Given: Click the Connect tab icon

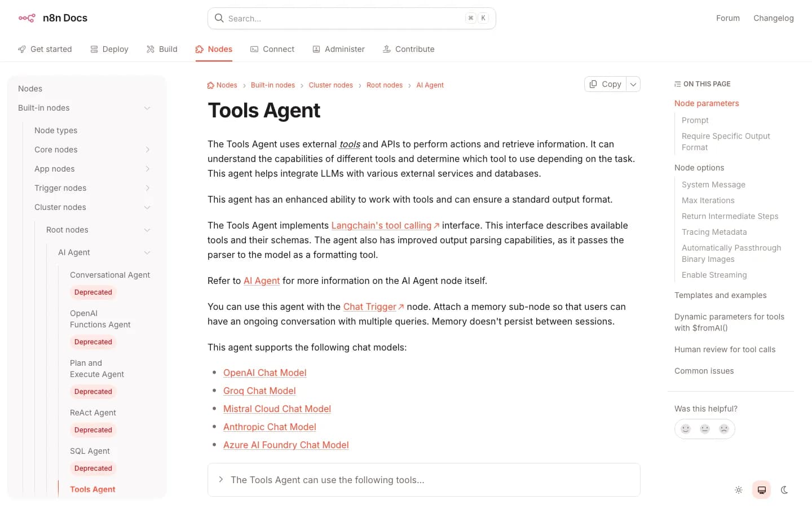Looking at the screenshot, I should (254, 49).
